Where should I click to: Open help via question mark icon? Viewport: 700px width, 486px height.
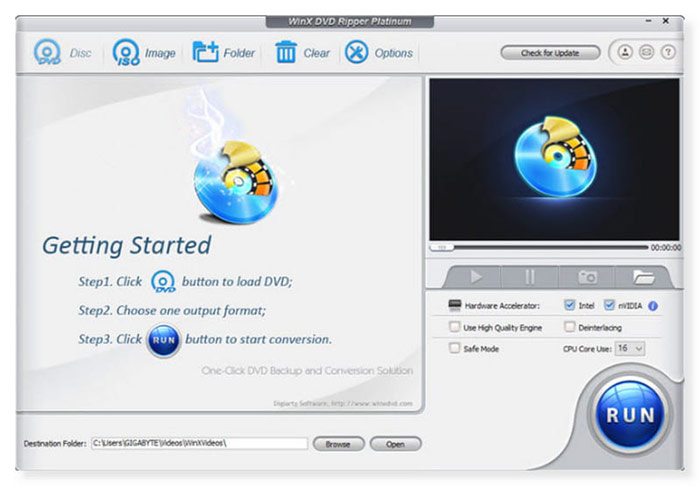point(668,52)
